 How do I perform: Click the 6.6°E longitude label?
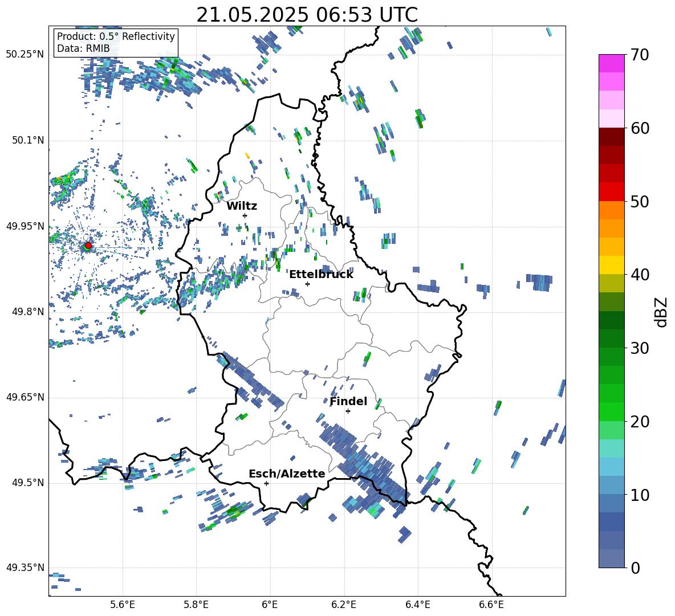[491, 605]
